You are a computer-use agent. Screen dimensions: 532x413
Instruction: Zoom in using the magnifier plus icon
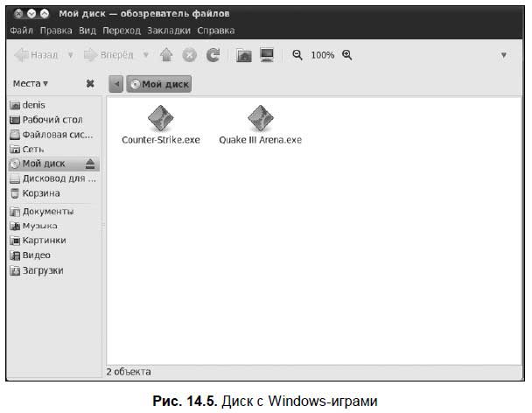[347, 55]
